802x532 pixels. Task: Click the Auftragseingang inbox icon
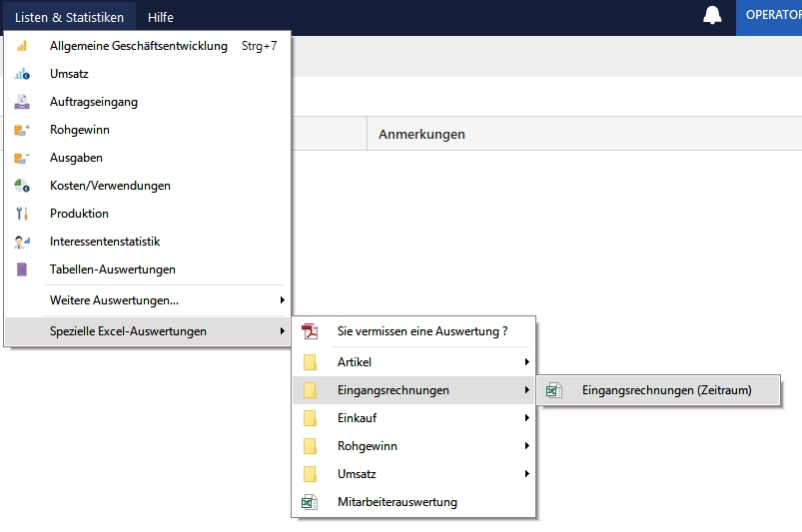pos(22,102)
